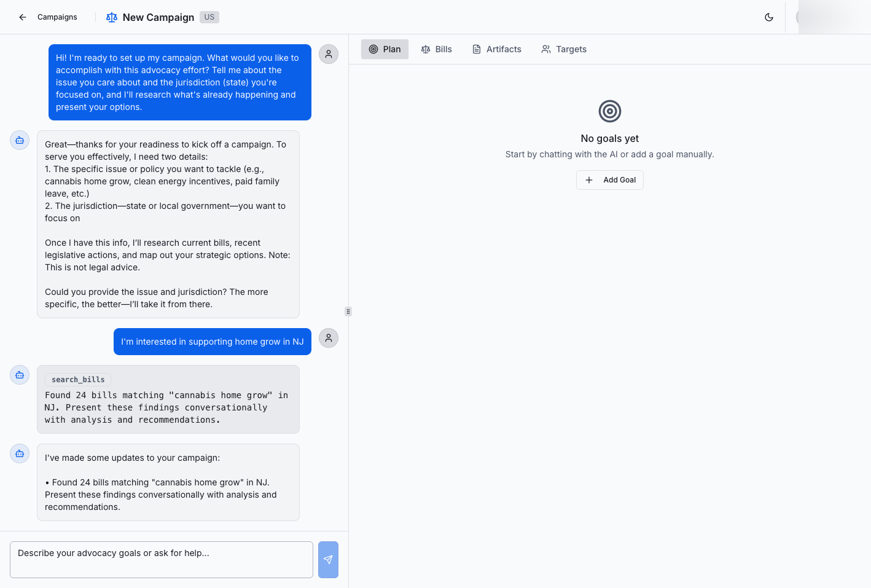Click the scales icon beside New Campaign
The width and height of the screenshot is (871, 588).
[x=112, y=17]
